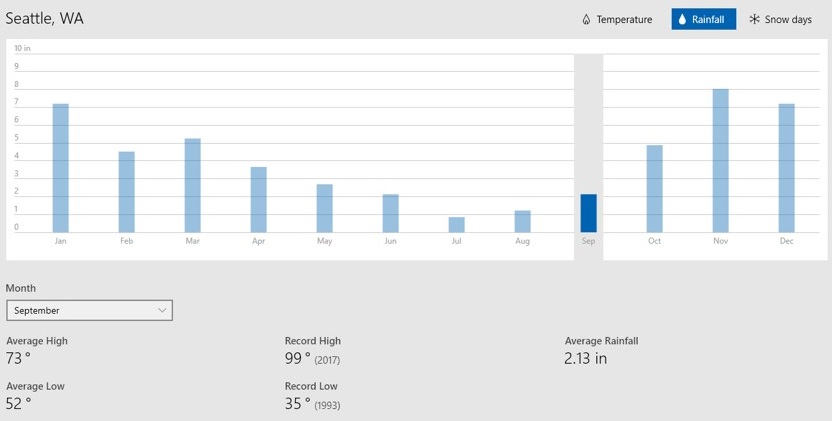The width and height of the screenshot is (832, 421).
Task: Select the January rainfall bar
Action: coord(61,168)
